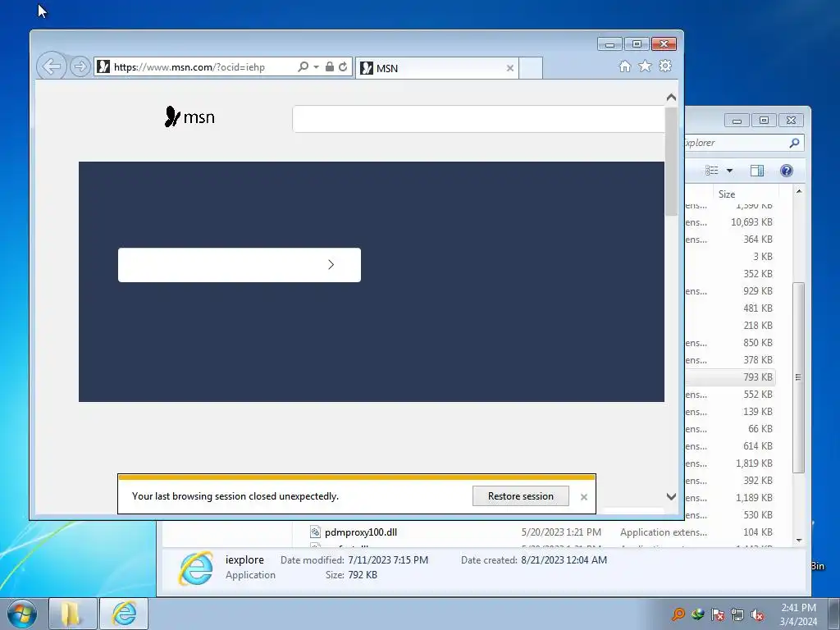The width and height of the screenshot is (840, 630).
Task: Click the Show desktop button
Action: [x=834, y=614]
